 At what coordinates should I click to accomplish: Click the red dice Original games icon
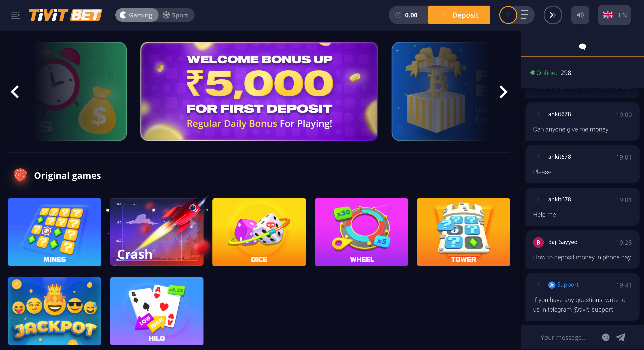(21, 175)
